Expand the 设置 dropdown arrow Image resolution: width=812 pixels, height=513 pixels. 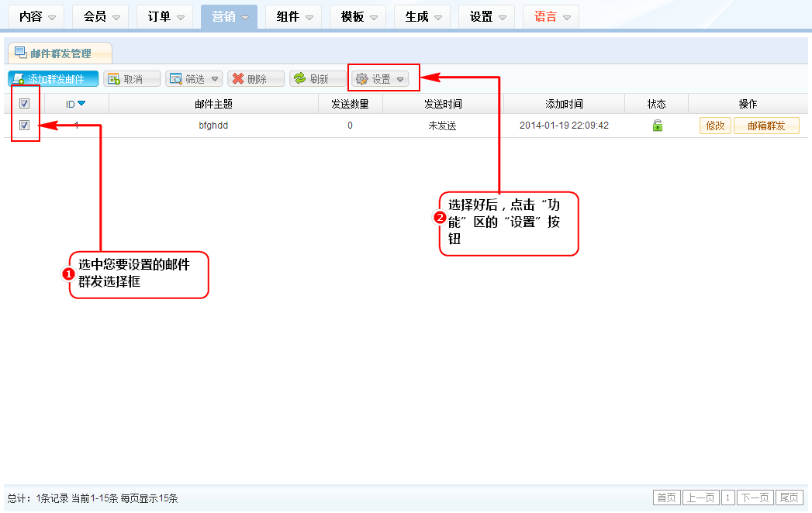400,79
